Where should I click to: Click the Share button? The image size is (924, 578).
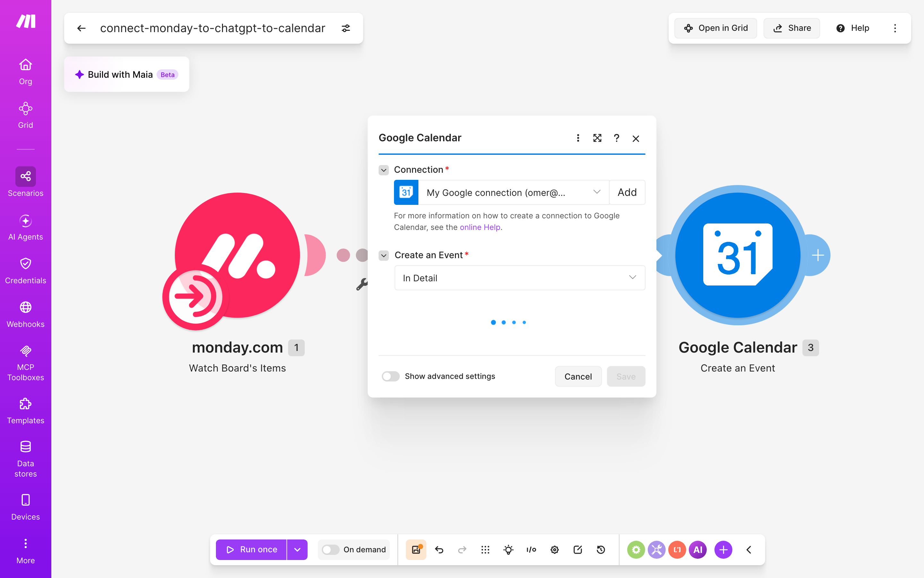791,28
